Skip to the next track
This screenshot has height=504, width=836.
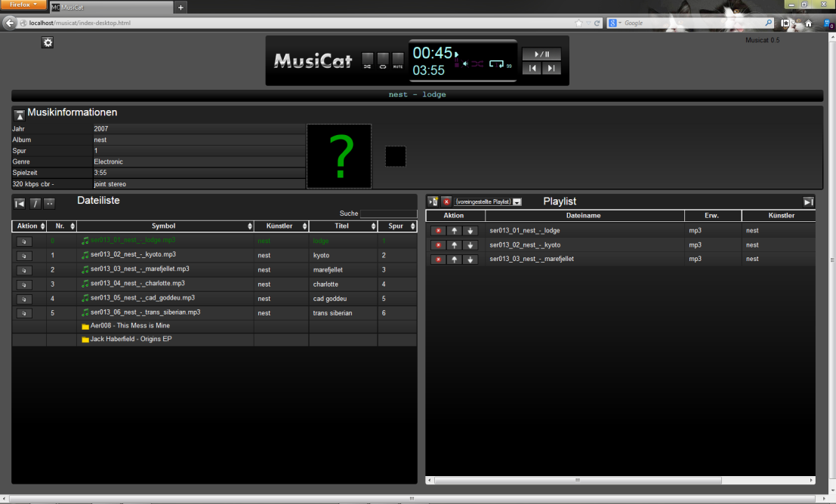pos(553,68)
